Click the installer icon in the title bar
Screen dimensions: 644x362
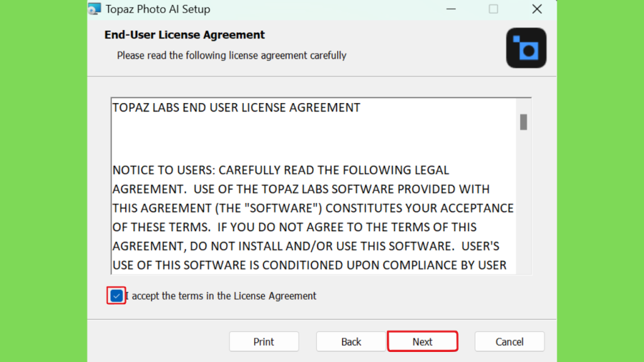click(94, 9)
